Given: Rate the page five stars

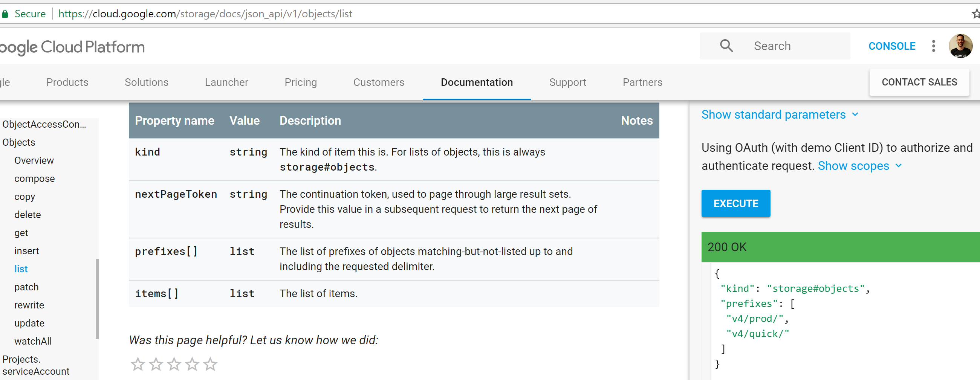Looking at the screenshot, I should [x=210, y=364].
